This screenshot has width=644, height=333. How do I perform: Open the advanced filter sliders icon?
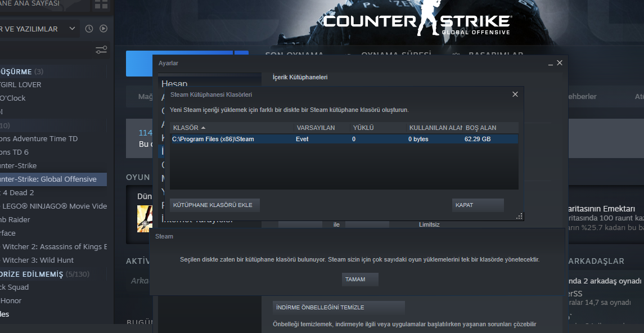(101, 50)
